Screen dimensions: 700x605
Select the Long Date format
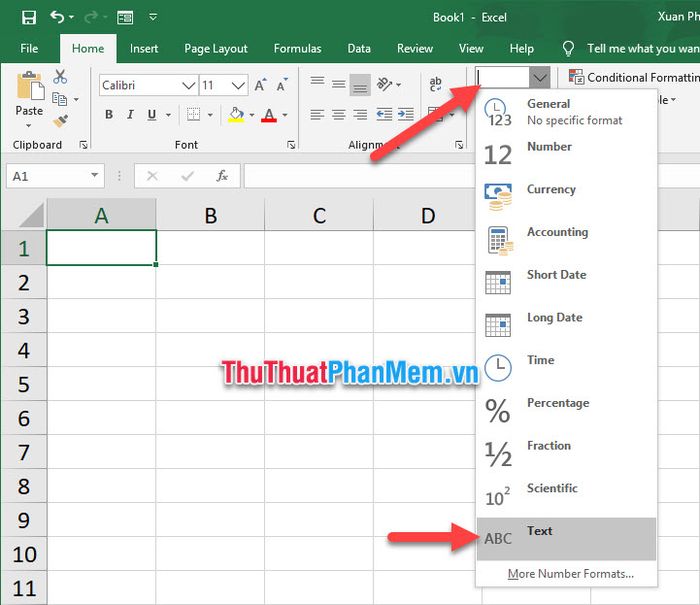pos(566,325)
